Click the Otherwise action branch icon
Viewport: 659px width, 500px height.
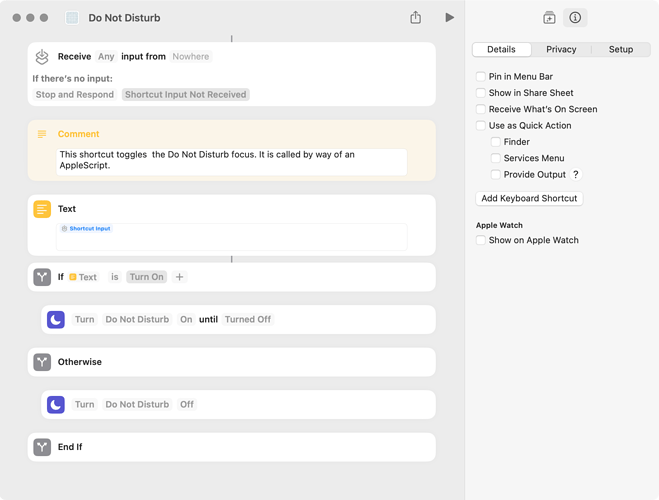[42, 362]
